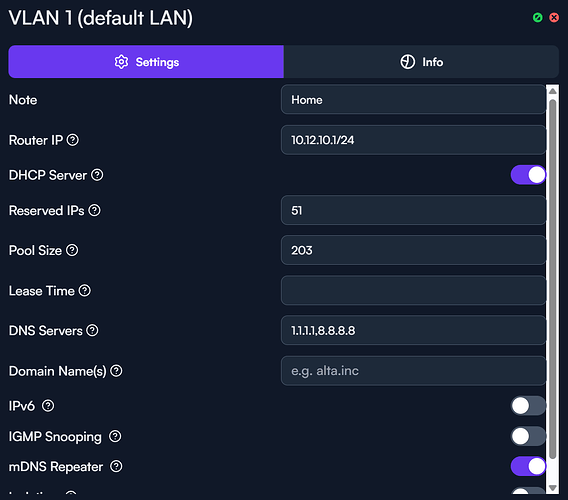Screen dimensions: 568x500
Task: Enable the IPv6 toggle
Action: pos(528,406)
